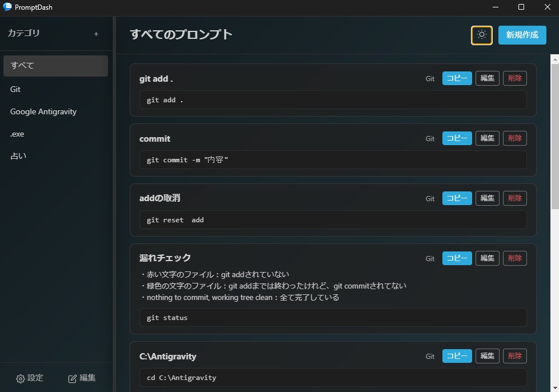Viewport: 559px width, 392px height.
Task: Minimize the PromptDash window
Action: pos(496,7)
